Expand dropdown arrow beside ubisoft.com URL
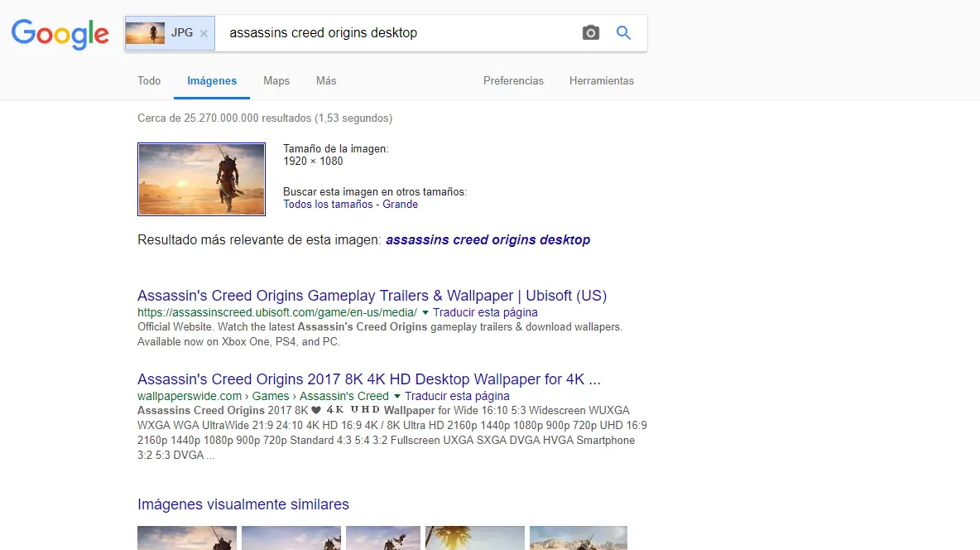The width and height of the screenshot is (980, 550). (x=425, y=312)
